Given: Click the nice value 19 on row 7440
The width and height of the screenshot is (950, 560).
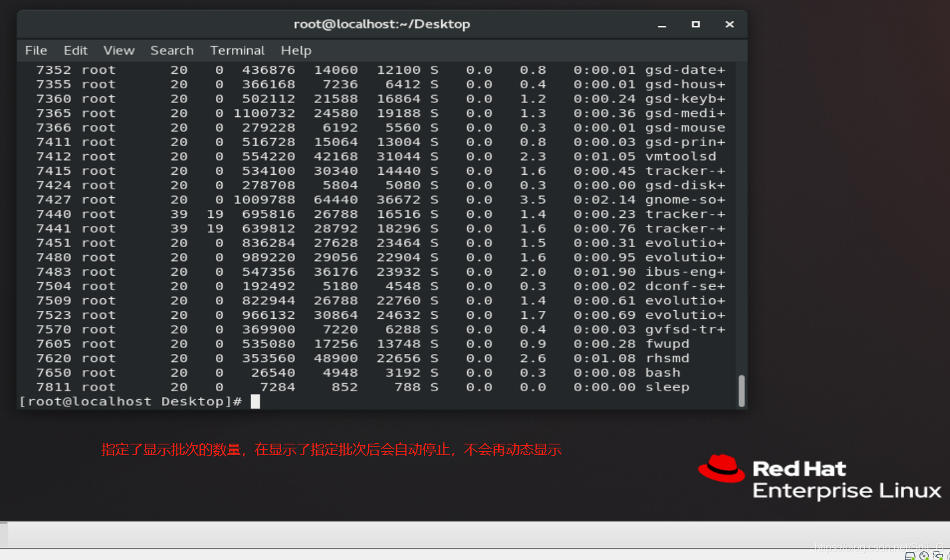Looking at the screenshot, I should (x=215, y=214).
